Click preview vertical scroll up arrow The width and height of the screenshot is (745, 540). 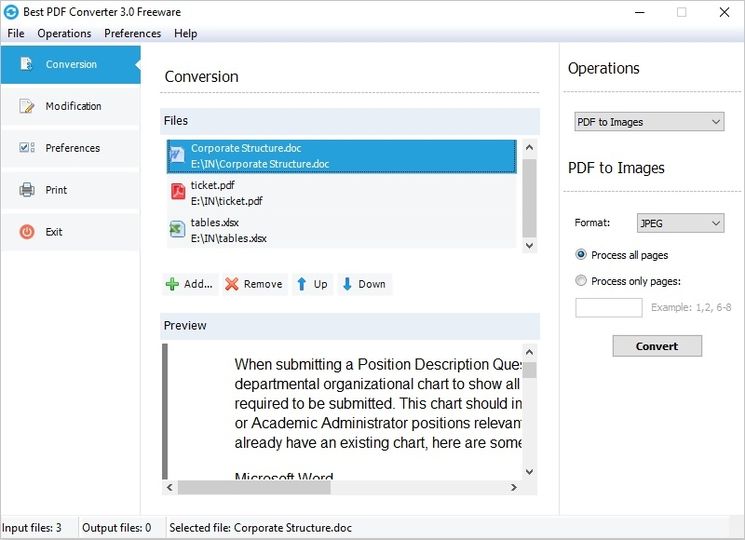(529, 352)
